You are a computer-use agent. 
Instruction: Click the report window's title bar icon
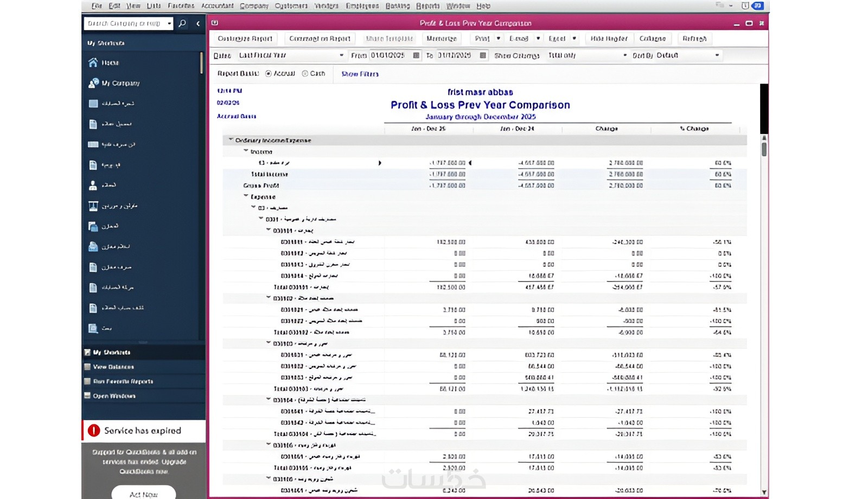coord(215,23)
